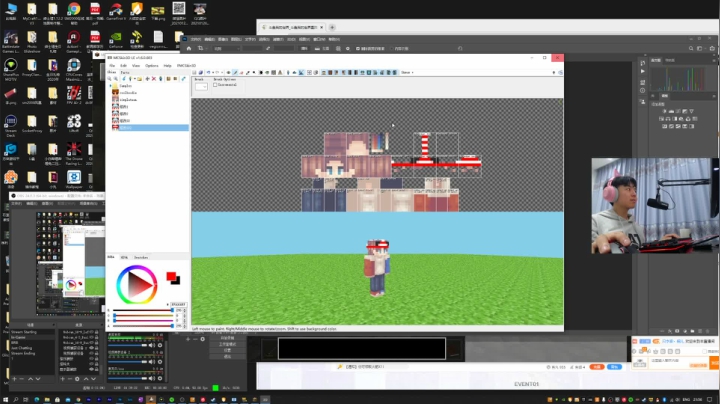This screenshot has height=404, width=720.
Task: Click the Windows Start button
Action: click(x=6, y=400)
